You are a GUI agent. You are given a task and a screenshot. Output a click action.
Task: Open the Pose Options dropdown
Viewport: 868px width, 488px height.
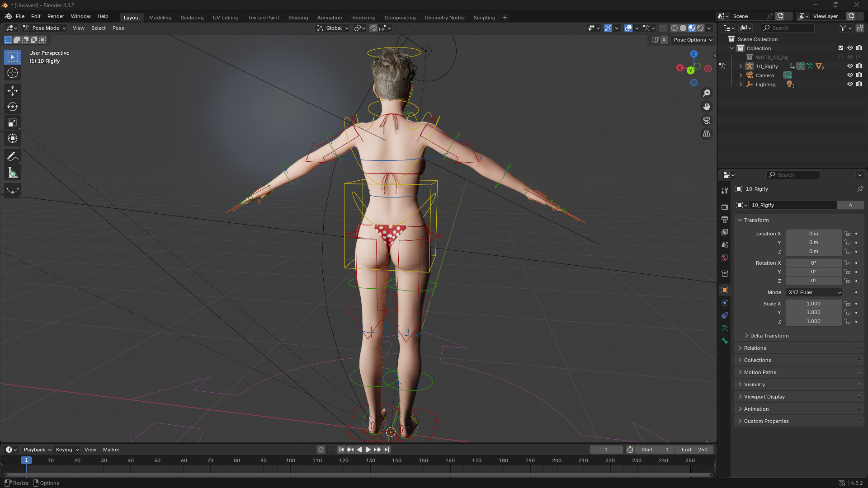point(693,40)
